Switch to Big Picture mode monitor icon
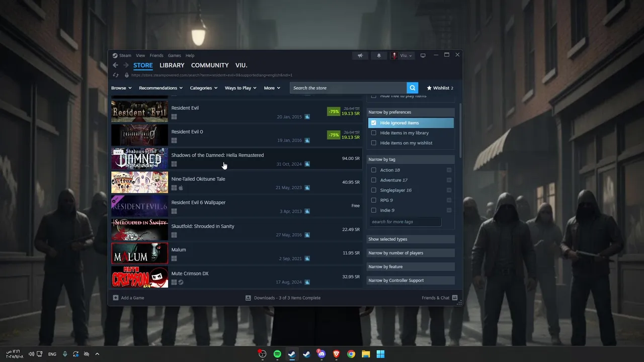Viewport: 644px width, 362px height. (x=423, y=55)
